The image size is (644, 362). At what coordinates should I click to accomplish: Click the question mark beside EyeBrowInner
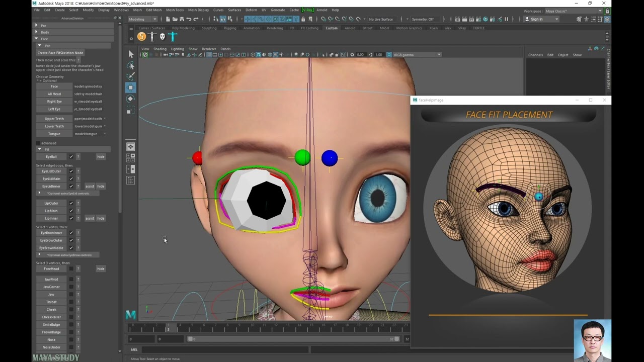78,233
